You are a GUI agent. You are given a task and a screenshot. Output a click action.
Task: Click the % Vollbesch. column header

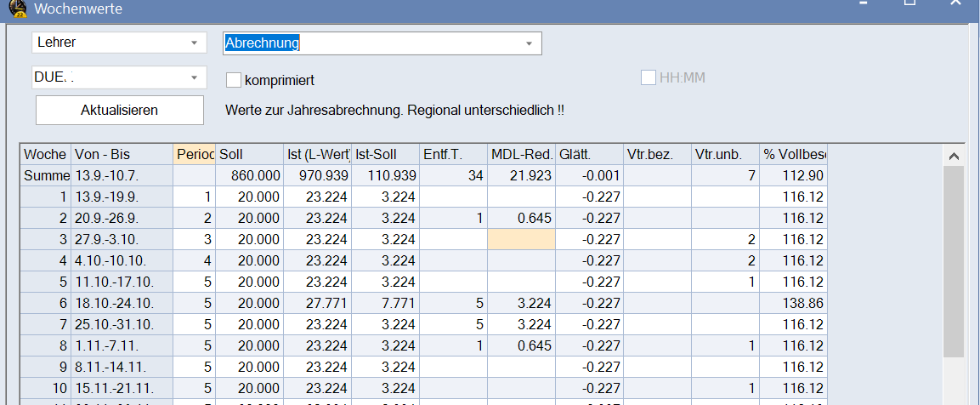click(x=792, y=154)
